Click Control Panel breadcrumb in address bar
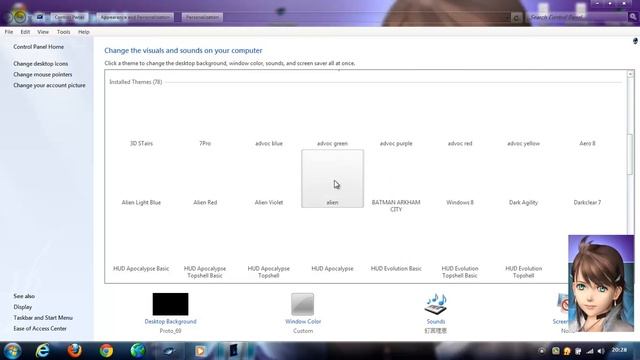The width and height of the screenshot is (640, 360). [x=69, y=17]
